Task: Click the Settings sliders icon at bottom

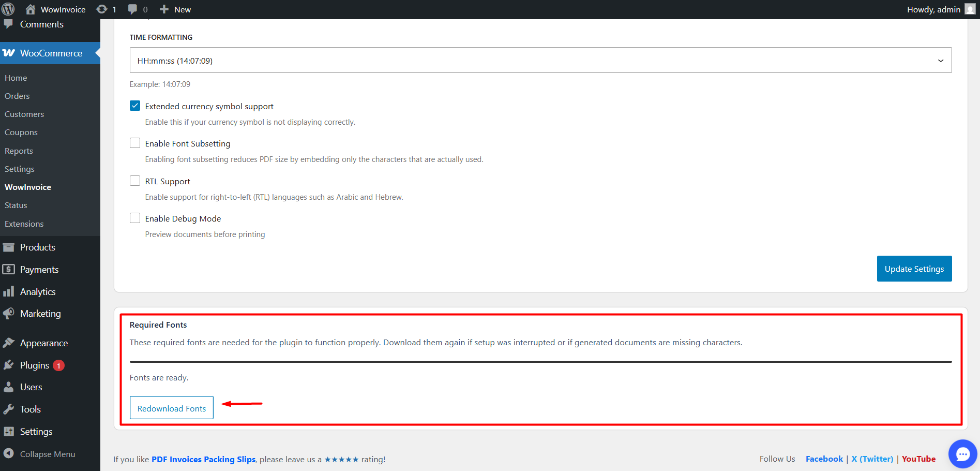Action: click(9, 432)
